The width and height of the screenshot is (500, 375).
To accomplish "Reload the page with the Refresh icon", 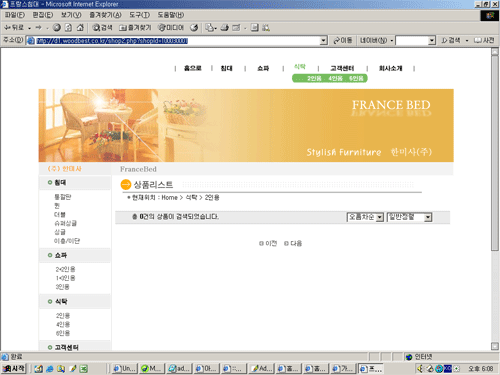I will (x=68, y=28).
